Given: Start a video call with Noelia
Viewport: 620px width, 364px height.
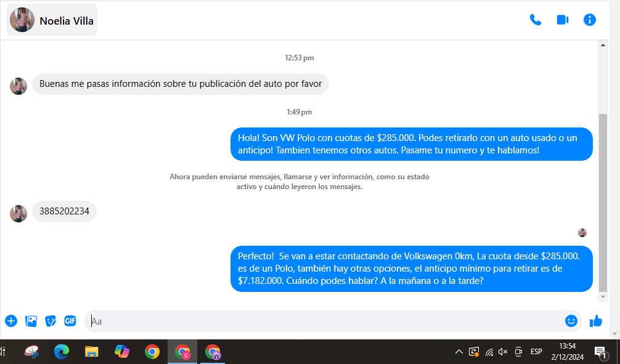Looking at the screenshot, I should click(x=562, y=20).
